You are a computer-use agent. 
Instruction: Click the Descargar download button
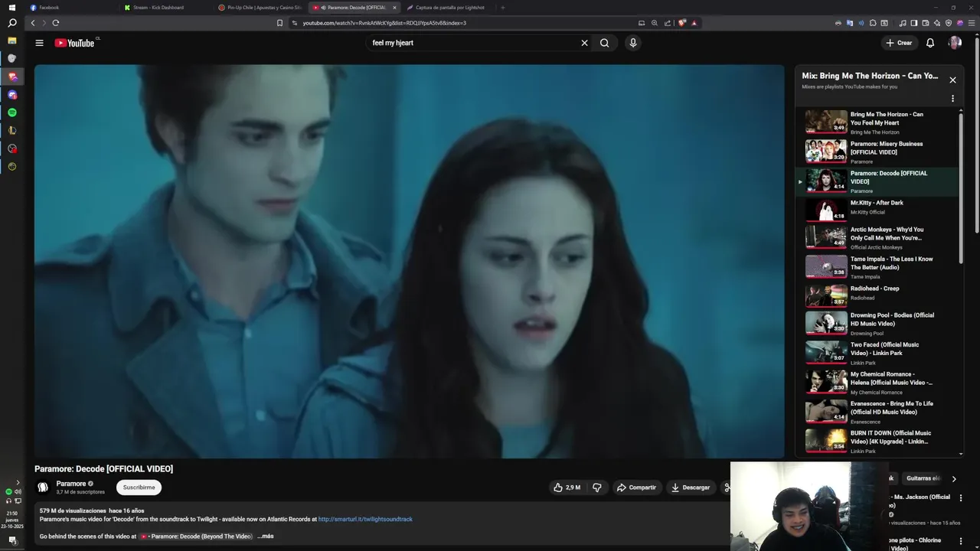(x=691, y=487)
